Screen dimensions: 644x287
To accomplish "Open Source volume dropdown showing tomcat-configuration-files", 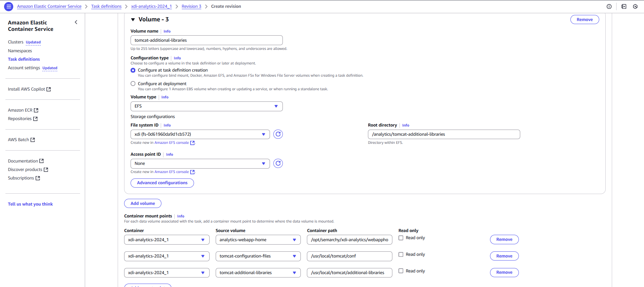I will click(258, 256).
